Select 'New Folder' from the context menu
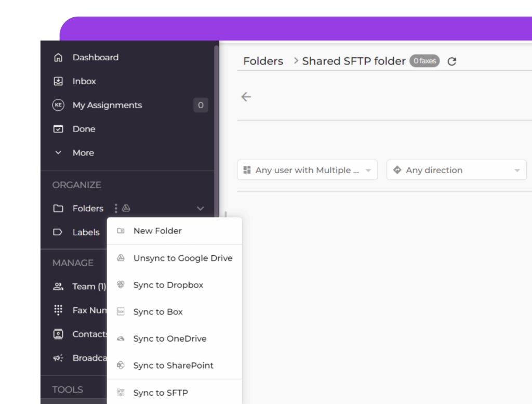 pyautogui.click(x=158, y=231)
